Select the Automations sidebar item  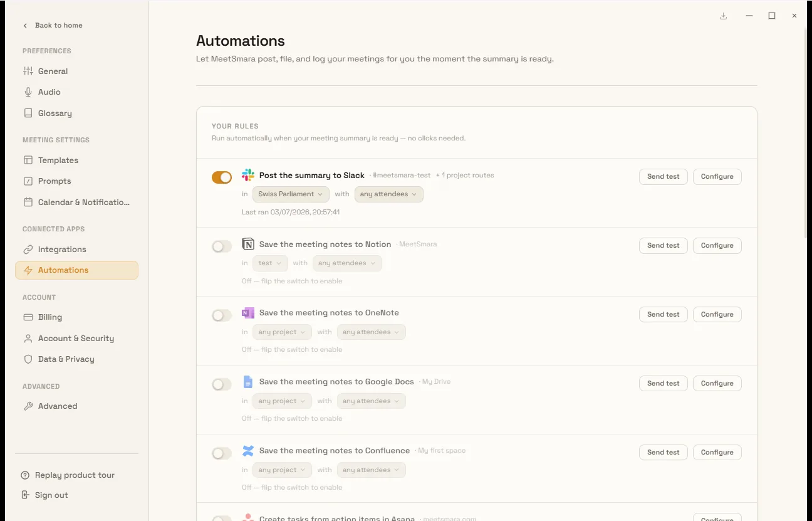(x=76, y=270)
